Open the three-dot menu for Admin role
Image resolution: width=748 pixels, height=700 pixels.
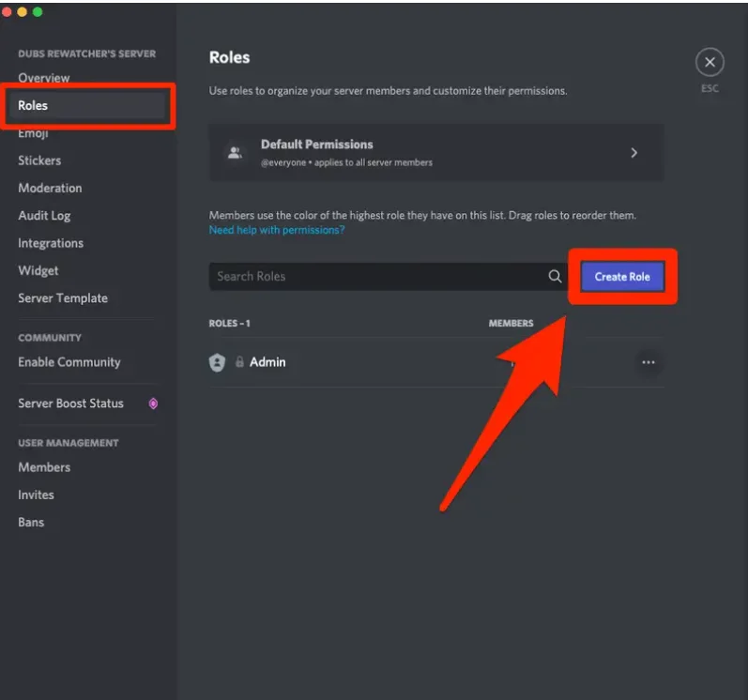click(x=648, y=362)
